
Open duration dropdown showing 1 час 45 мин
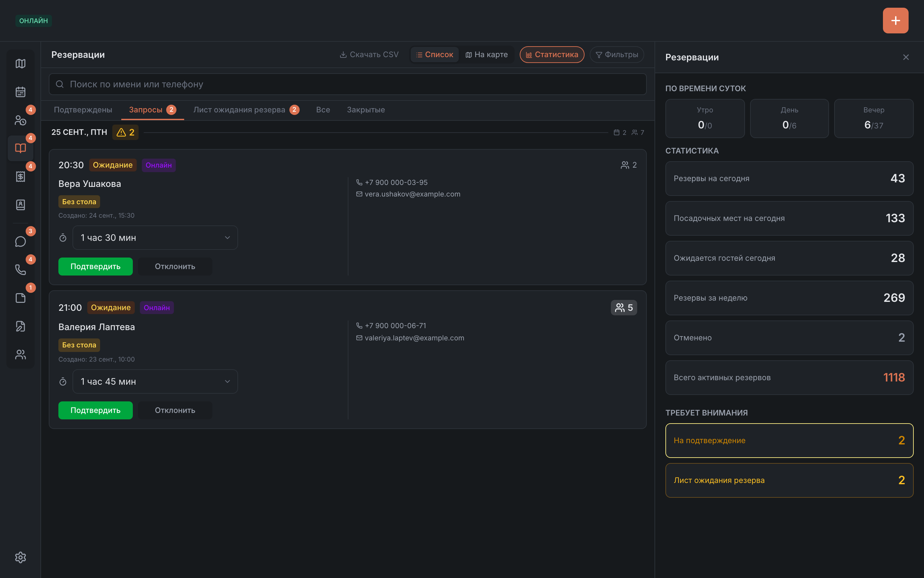click(155, 381)
